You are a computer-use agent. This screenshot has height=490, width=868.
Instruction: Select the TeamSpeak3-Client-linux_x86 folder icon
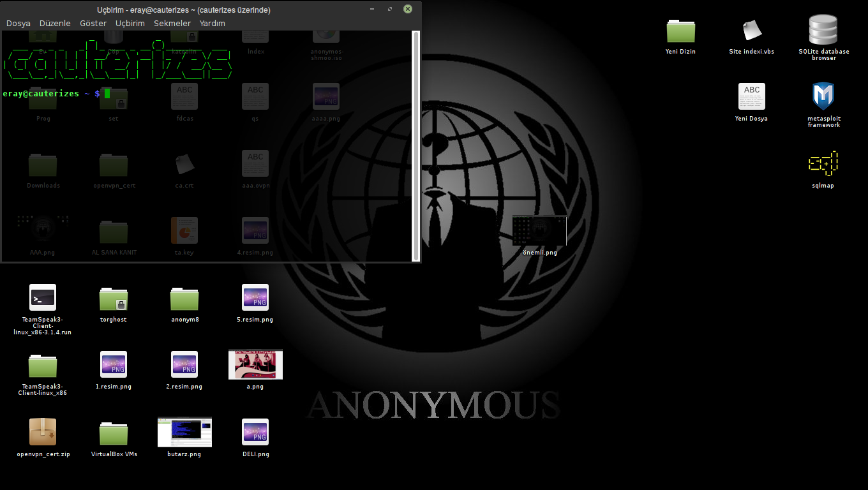pos(43,365)
